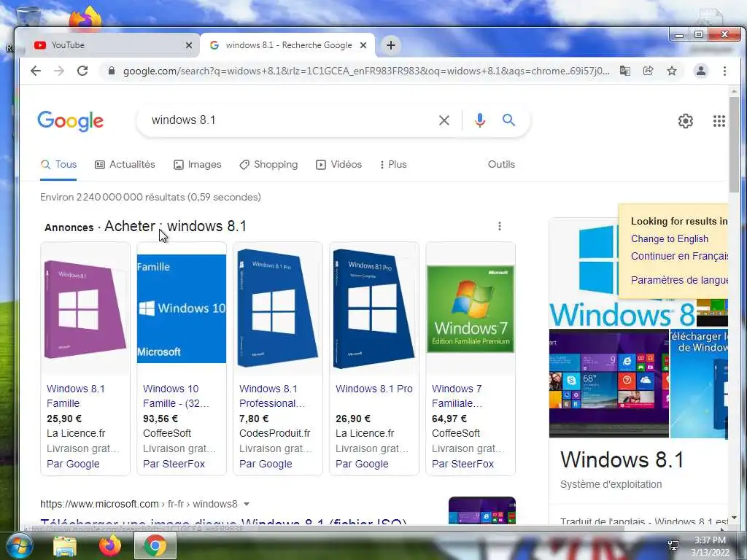Open Windows 10 Famille product link

[x=176, y=396]
